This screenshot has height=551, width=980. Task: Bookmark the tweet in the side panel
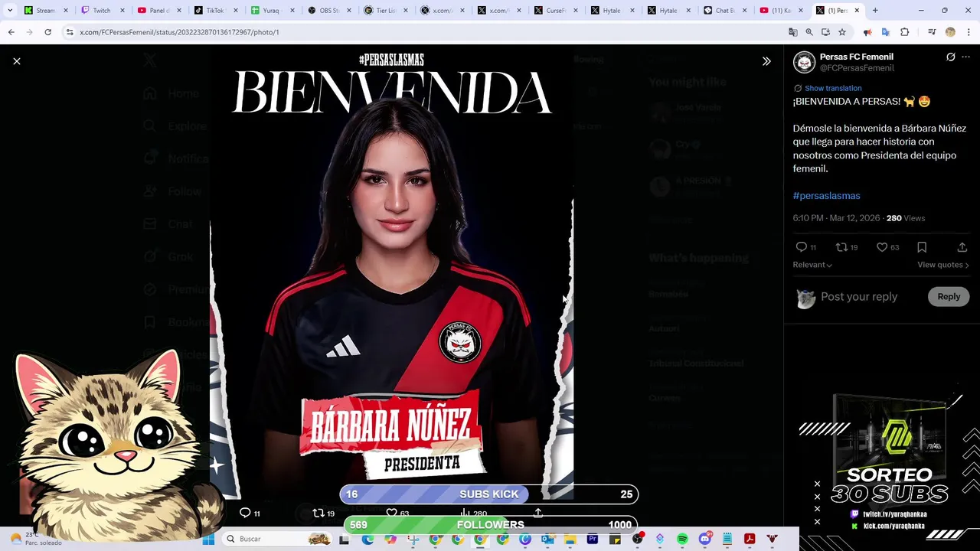[x=922, y=247]
